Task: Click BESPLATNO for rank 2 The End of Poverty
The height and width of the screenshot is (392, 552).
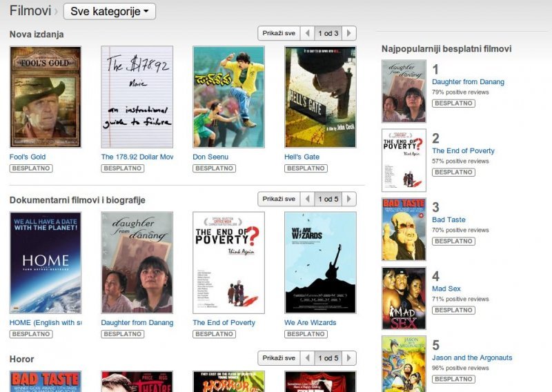Action: (453, 173)
